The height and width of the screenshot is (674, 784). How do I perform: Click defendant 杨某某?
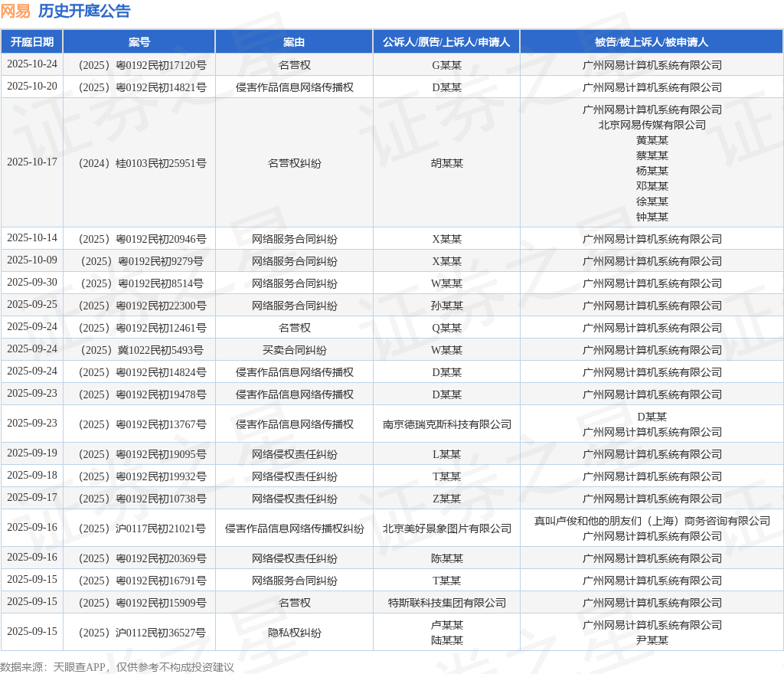pos(652,171)
